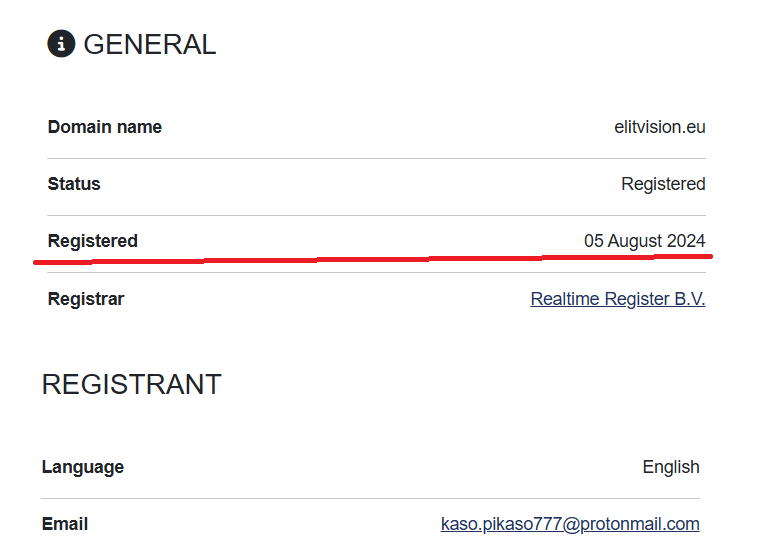
Task: Click the red underline below Registered row
Action: click(x=370, y=259)
